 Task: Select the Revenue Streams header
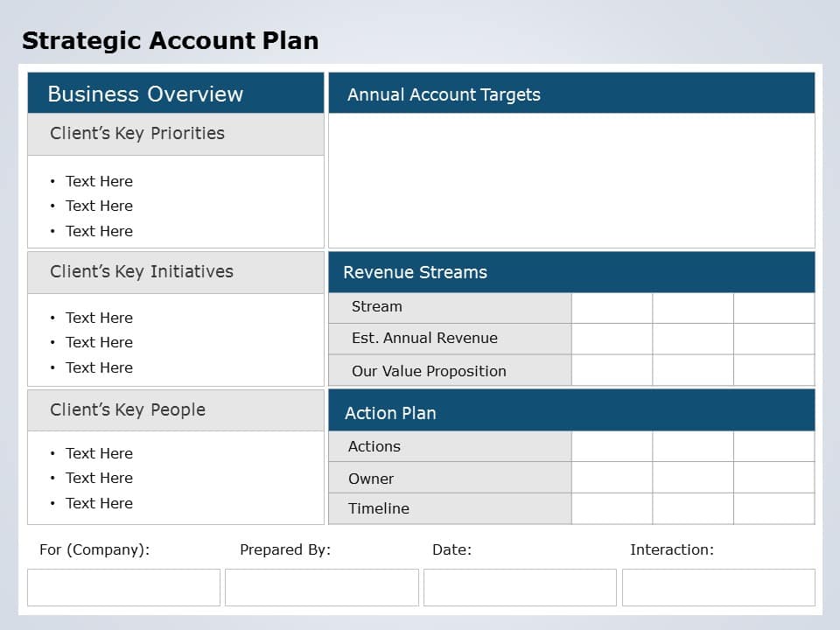pos(571,272)
